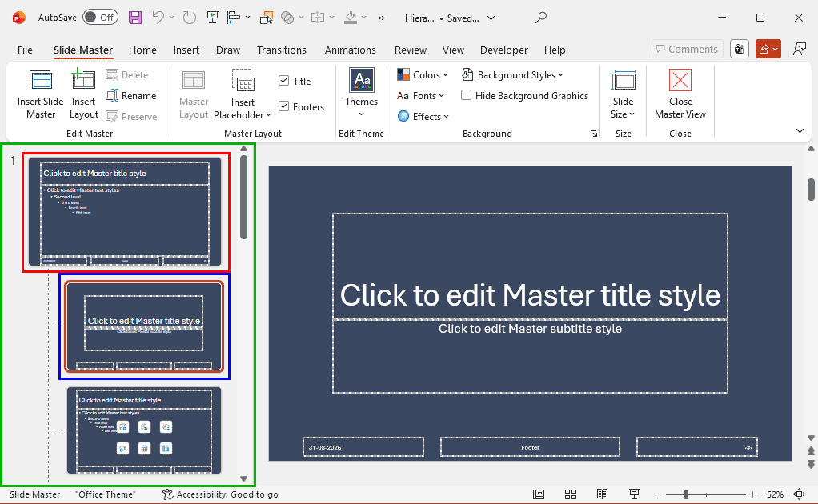
Task: Expand the Effects dropdown
Action: coord(423,116)
